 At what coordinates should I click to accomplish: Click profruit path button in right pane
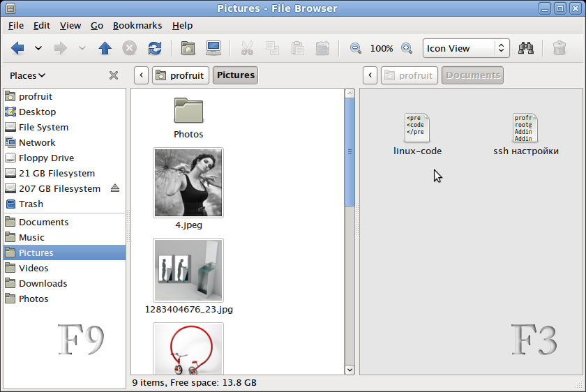click(x=410, y=75)
